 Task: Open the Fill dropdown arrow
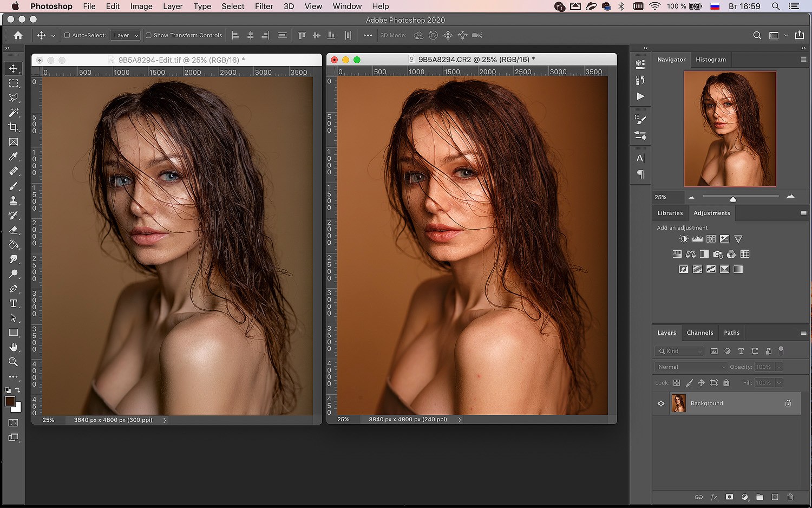[779, 383]
